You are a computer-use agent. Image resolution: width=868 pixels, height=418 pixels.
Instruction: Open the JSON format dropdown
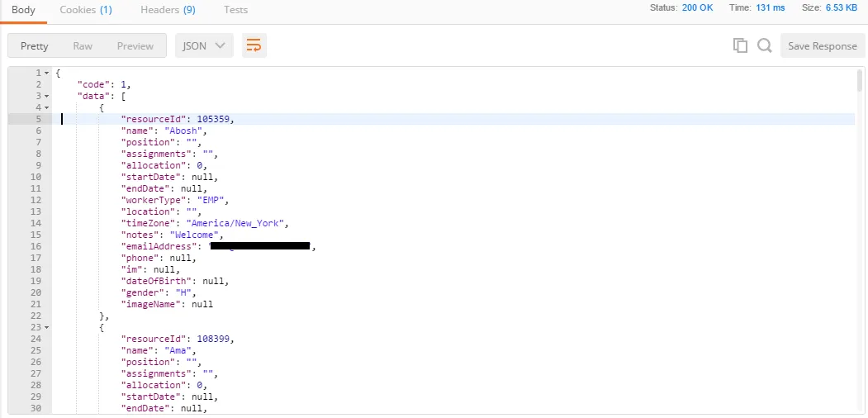[204, 46]
